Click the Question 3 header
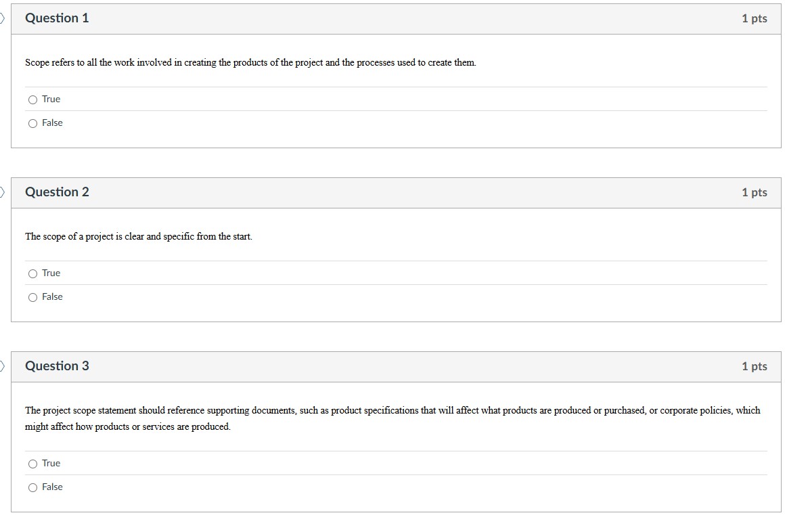Viewport: 810px width, 532px height. [57, 365]
